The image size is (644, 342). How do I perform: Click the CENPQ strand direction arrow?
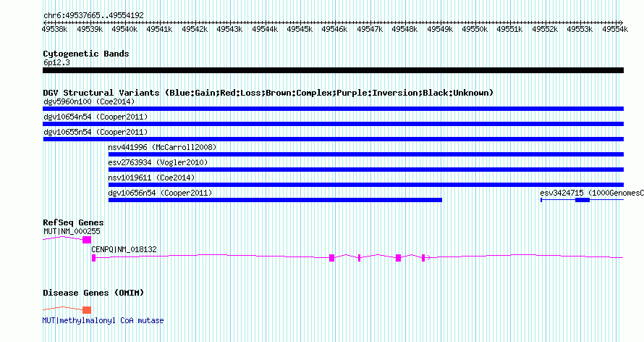coord(429,258)
